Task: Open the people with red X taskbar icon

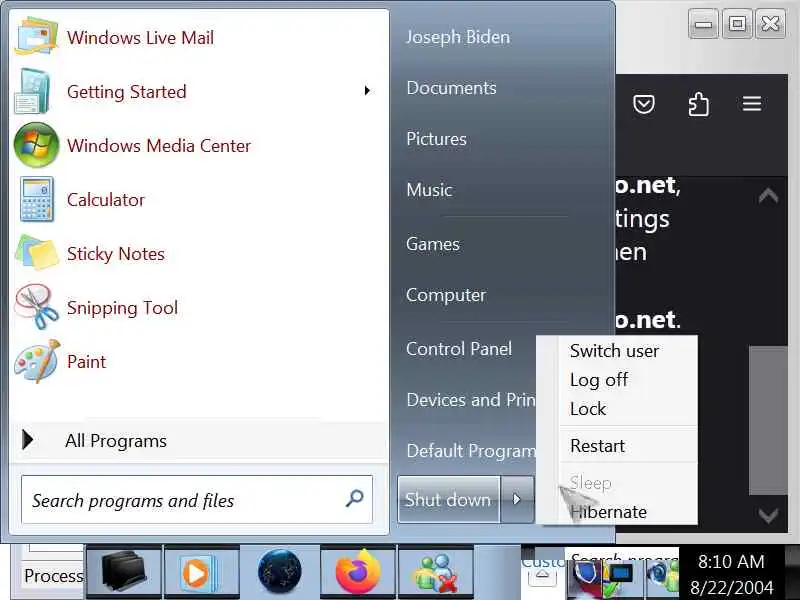Action: (436, 572)
